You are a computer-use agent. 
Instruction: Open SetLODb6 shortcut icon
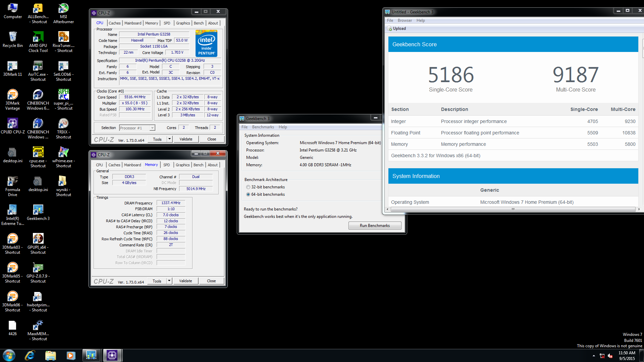(63, 71)
